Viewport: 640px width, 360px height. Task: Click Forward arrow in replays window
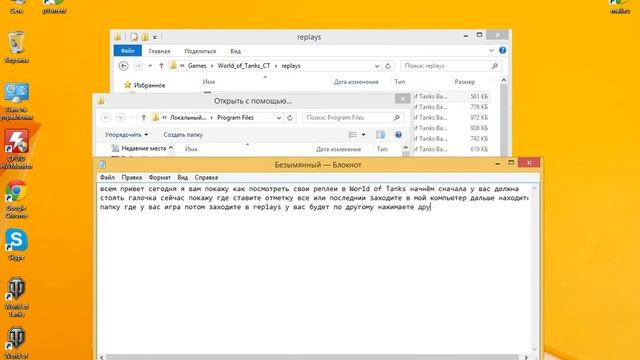pos(138,66)
